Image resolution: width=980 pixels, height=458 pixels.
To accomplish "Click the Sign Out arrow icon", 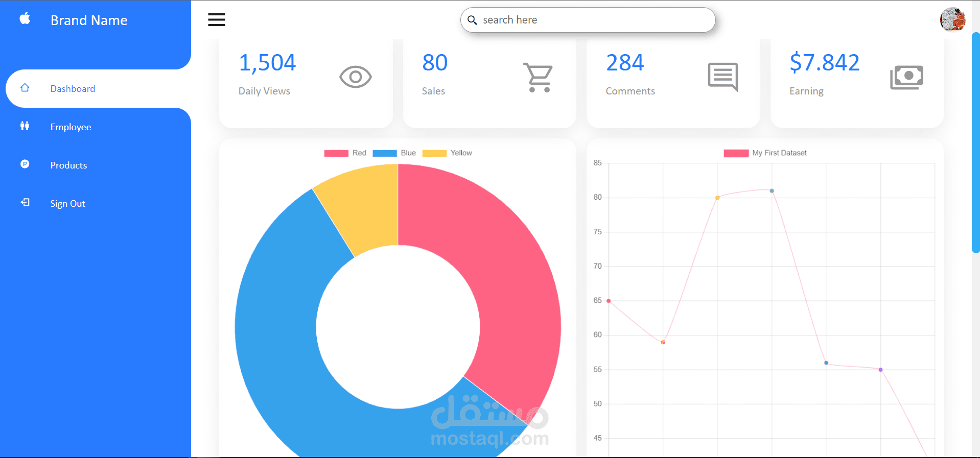I will tap(25, 202).
